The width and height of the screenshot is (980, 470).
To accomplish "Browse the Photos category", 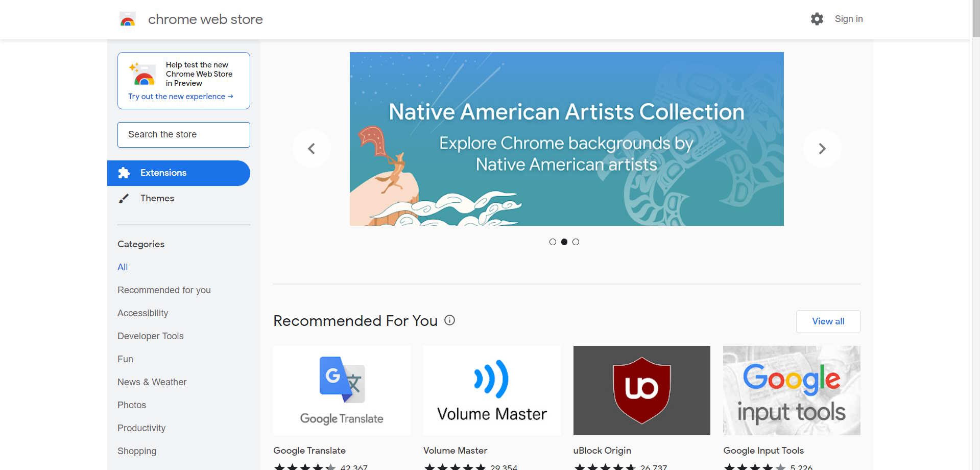I will pos(132,405).
